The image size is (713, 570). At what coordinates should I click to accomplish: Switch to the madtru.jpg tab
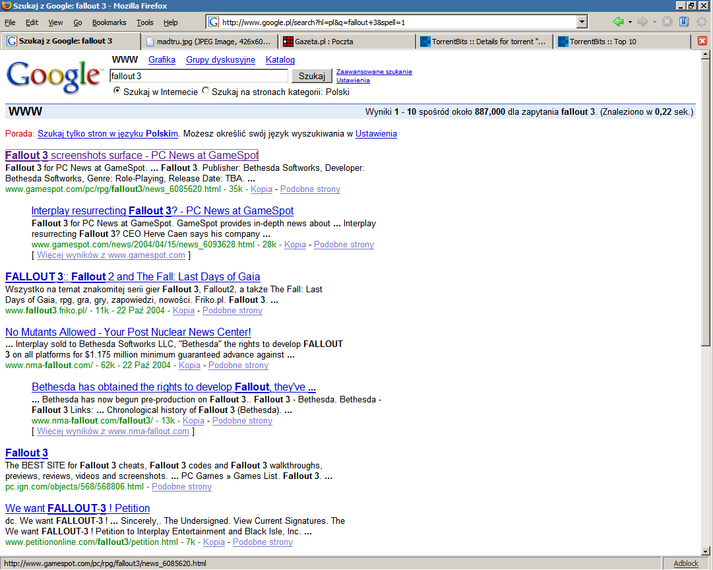[209, 41]
